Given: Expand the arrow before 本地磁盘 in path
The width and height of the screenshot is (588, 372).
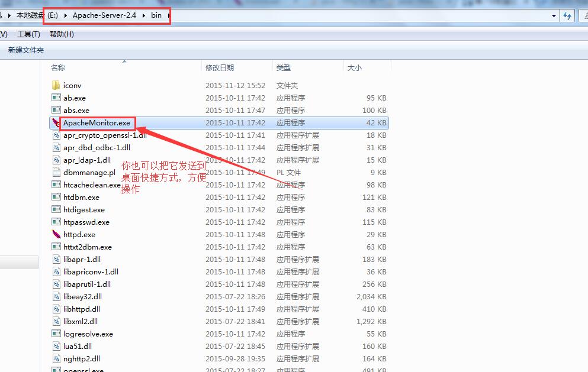Looking at the screenshot, I should 9,15.
